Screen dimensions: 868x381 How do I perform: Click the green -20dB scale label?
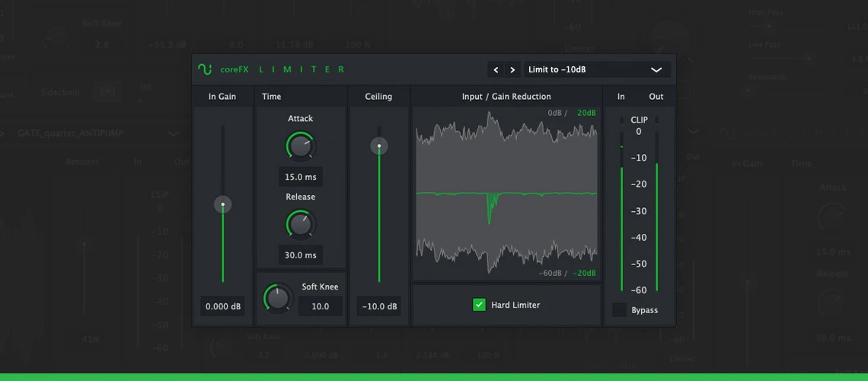coord(585,273)
